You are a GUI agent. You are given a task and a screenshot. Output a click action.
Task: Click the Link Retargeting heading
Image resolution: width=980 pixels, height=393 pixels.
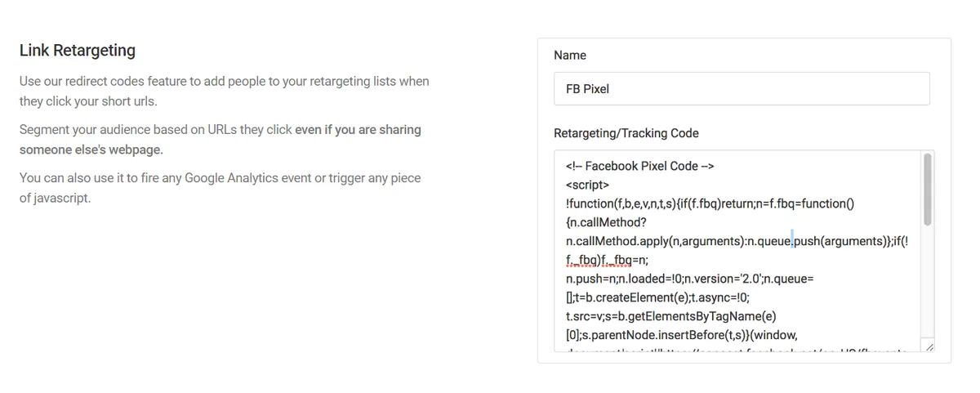coord(78,51)
